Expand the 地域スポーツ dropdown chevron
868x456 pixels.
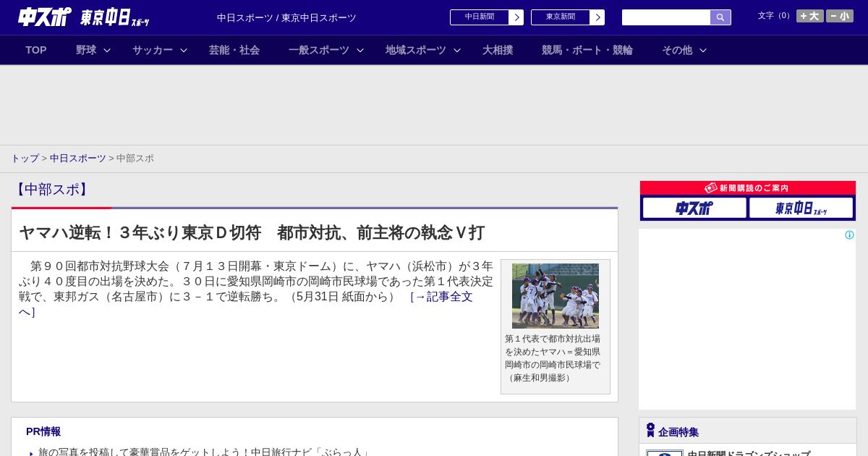pyautogui.click(x=457, y=50)
